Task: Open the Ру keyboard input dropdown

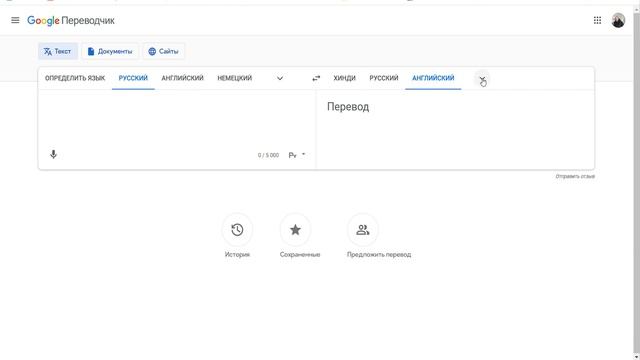Action: click(297, 155)
